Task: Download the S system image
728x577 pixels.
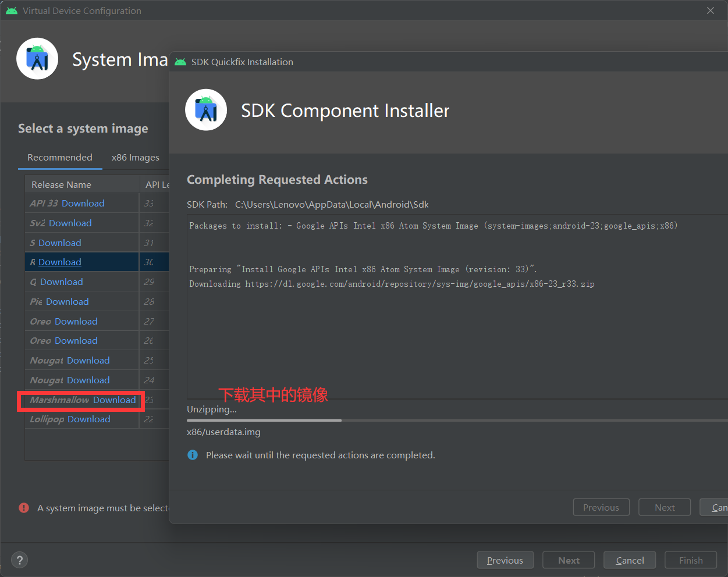Action: [60, 243]
